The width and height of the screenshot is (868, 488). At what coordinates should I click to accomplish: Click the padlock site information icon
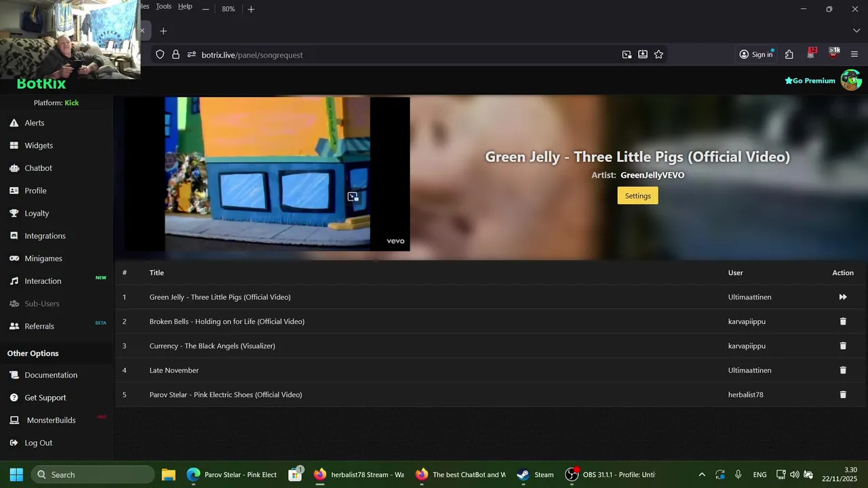coord(176,54)
